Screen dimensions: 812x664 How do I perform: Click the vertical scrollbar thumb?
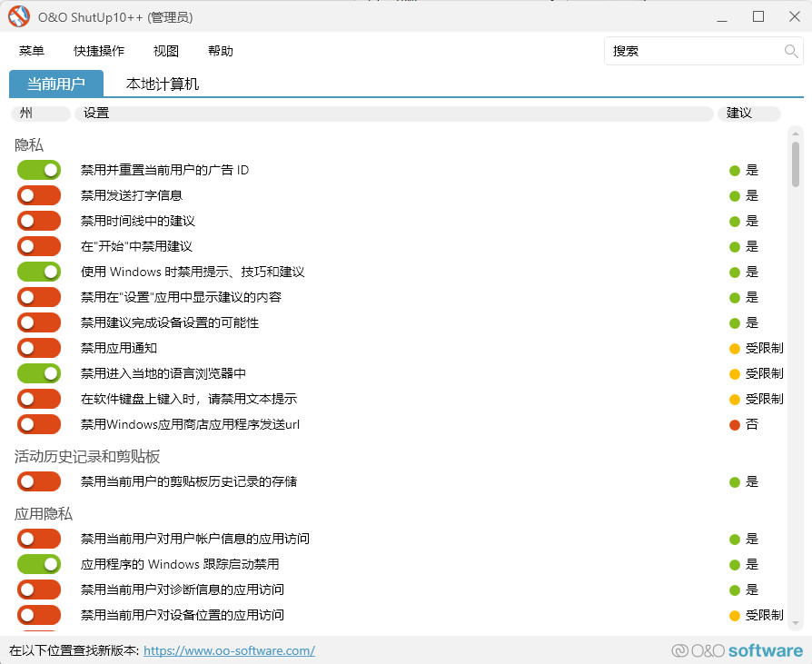click(x=796, y=164)
